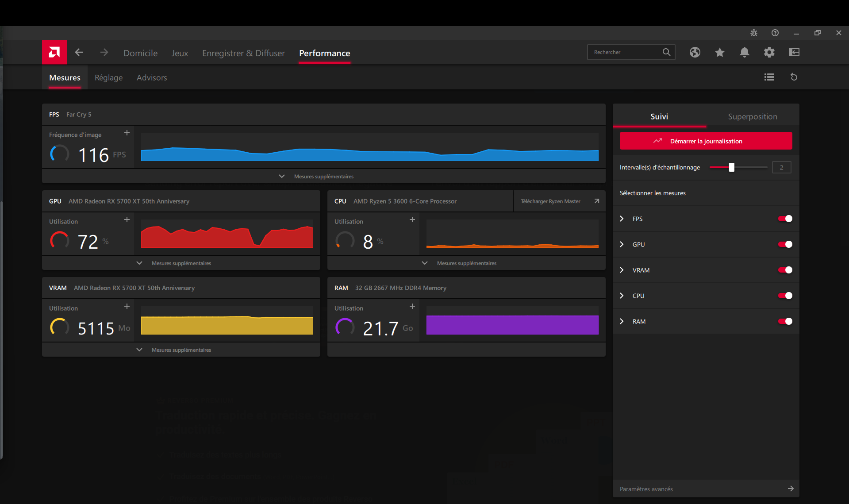The height and width of the screenshot is (504, 849).
Task: Disable FPS metric tracking toggle
Action: 785,219
